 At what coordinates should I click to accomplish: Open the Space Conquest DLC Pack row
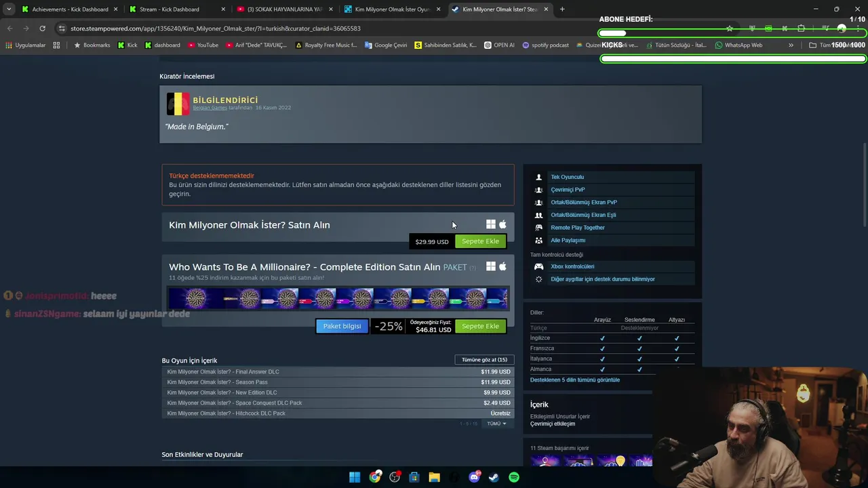(338, 403)
